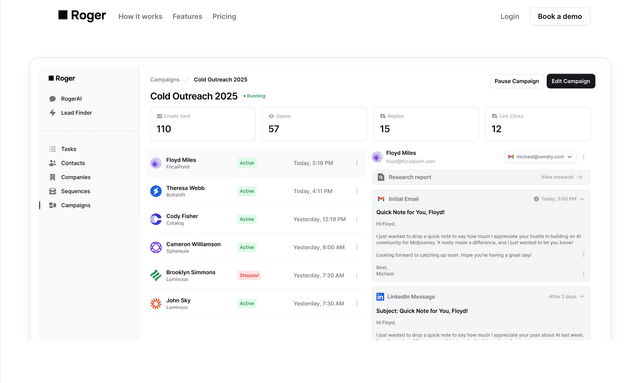The height and width of the screenshot is (383, 640).
Task: Click the Opens eye icon
Action: click(x=271, y=116)
